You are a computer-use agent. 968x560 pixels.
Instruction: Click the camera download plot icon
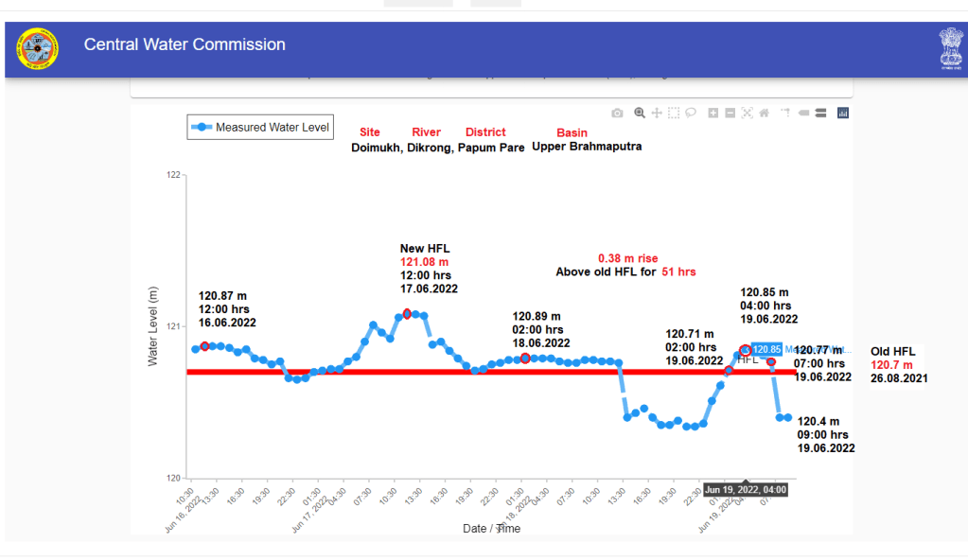(617, 113)
